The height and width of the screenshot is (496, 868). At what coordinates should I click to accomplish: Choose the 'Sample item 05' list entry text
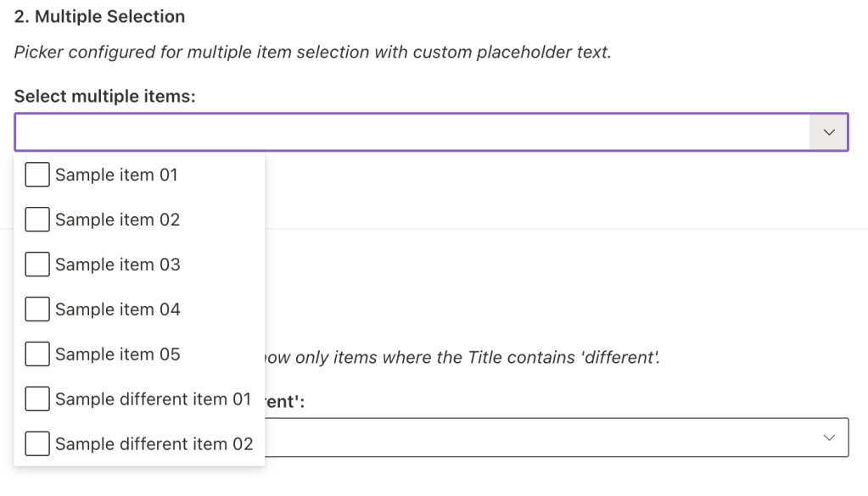pos(117,354)
